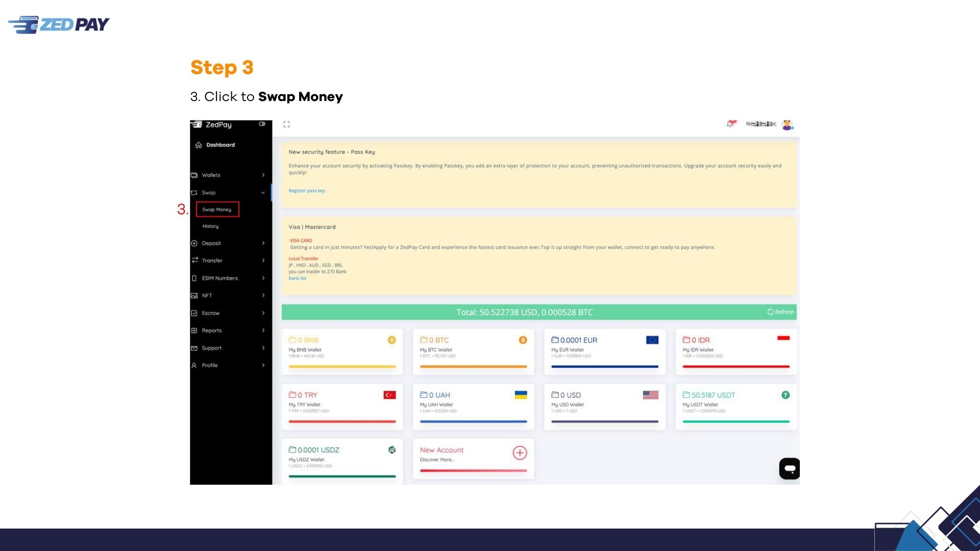The height and width of the screenshot is (551, 980).
Task: Click the Profile person icon
Action: (194, 365)
